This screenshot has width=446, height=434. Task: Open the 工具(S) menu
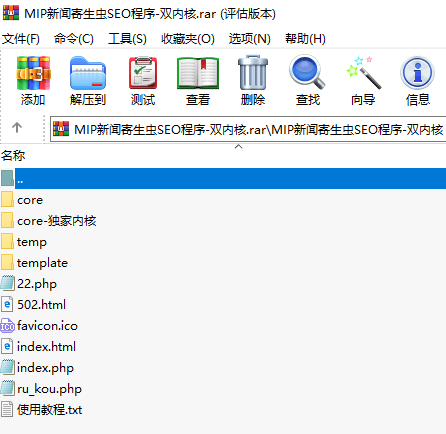(x=127, y=39)
